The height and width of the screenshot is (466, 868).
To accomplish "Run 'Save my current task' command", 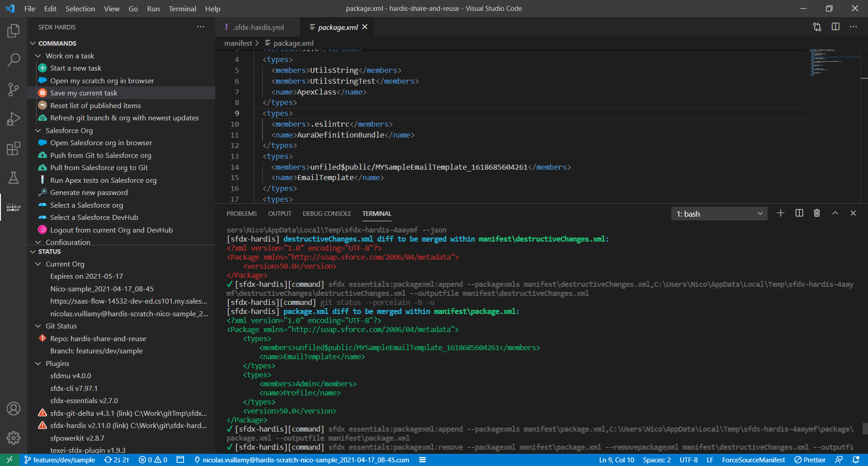I will (x=121, y=93).
